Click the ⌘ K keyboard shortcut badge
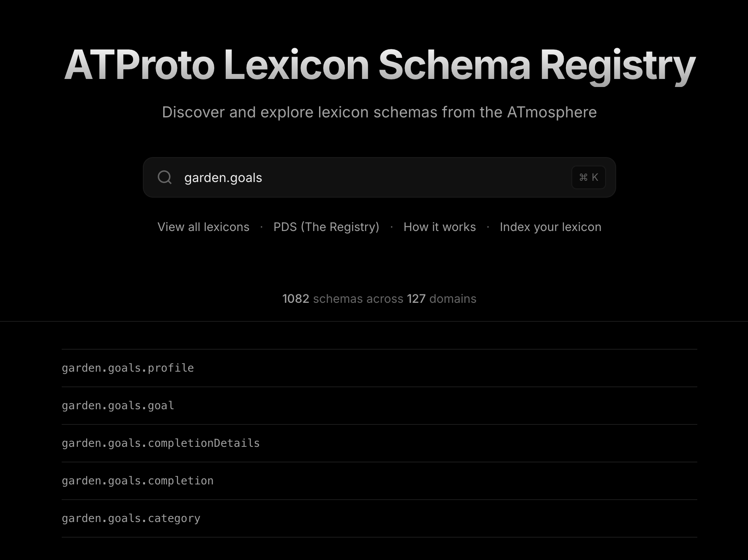The height and width of the screenshot is (560, 748). point(588,177)
